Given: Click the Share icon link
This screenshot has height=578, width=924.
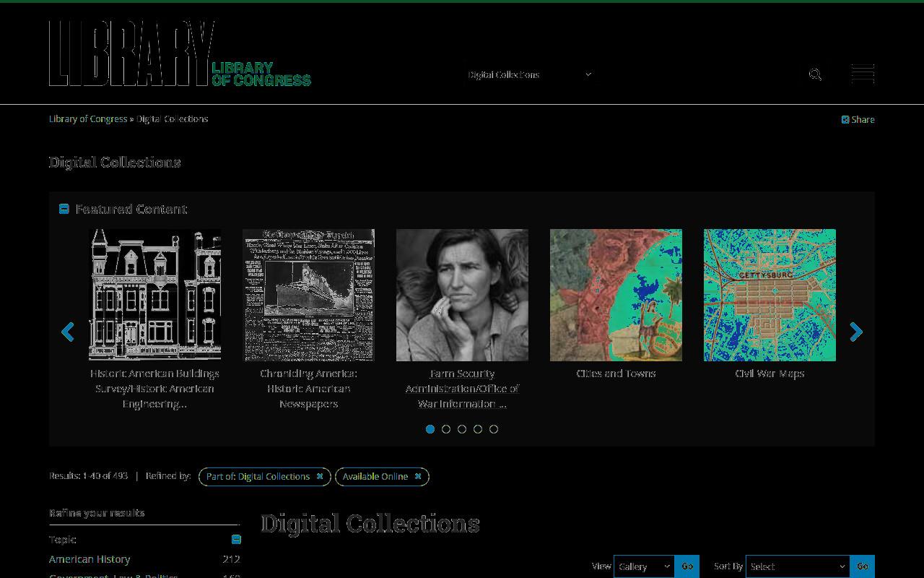Looking at the screenshot, I should click(858, 120).
